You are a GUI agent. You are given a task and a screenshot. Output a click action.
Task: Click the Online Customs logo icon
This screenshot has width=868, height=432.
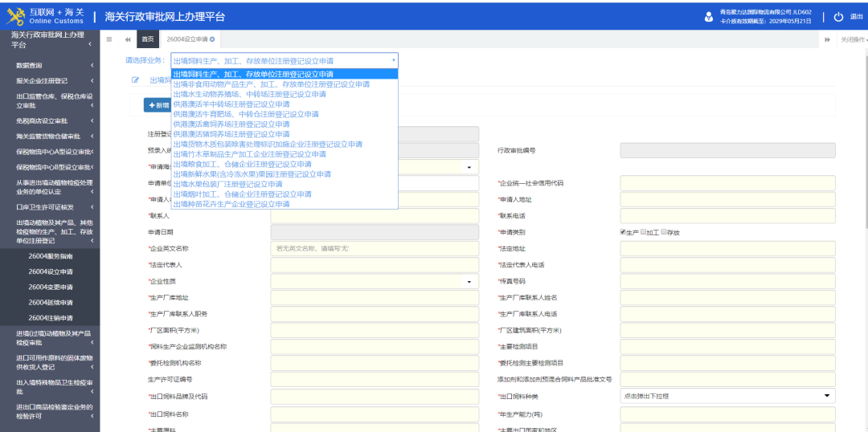15,17
